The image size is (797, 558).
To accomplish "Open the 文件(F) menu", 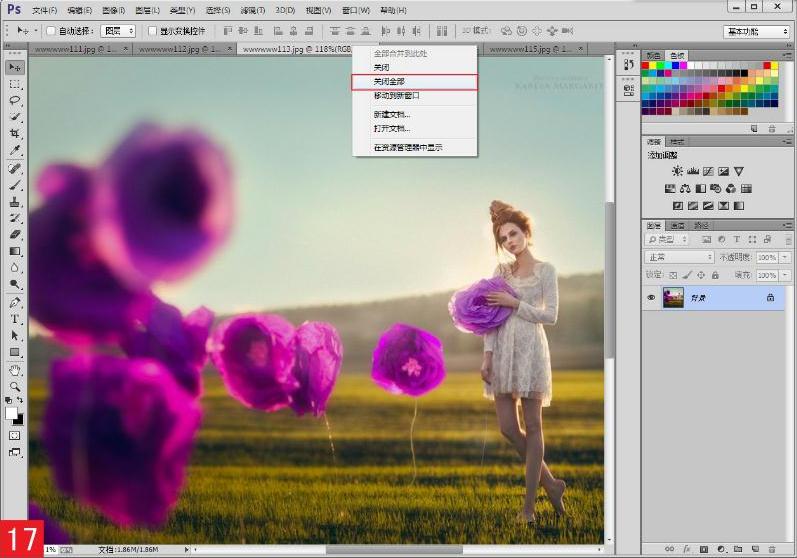I will 45,10.
